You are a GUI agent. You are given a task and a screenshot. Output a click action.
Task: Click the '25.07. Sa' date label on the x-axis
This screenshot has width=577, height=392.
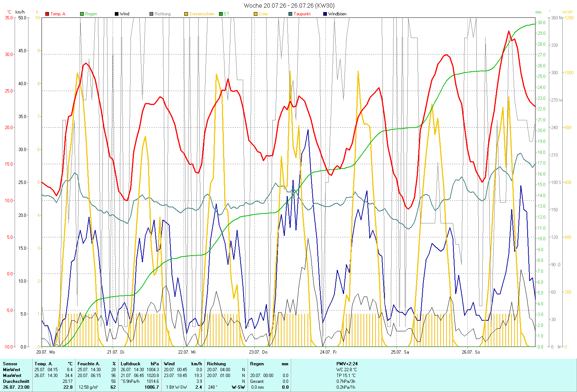(x=400, y=352)
